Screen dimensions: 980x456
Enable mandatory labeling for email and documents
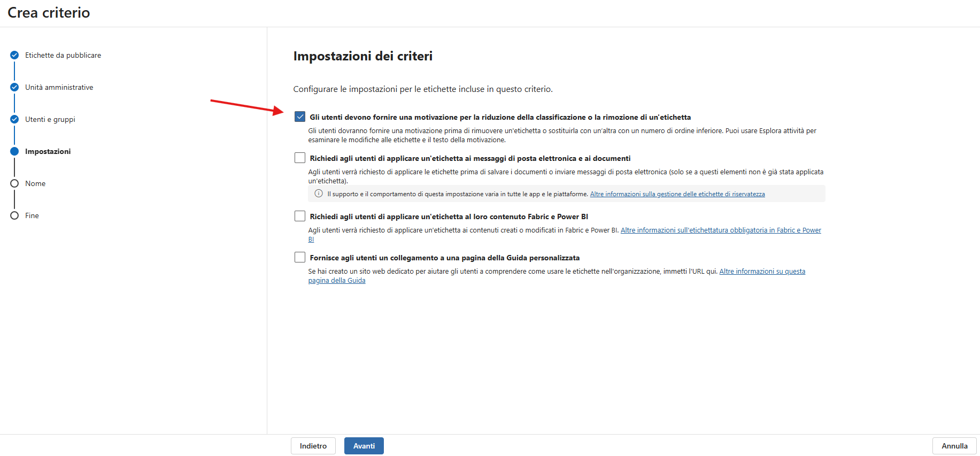(x=300, y=158)
